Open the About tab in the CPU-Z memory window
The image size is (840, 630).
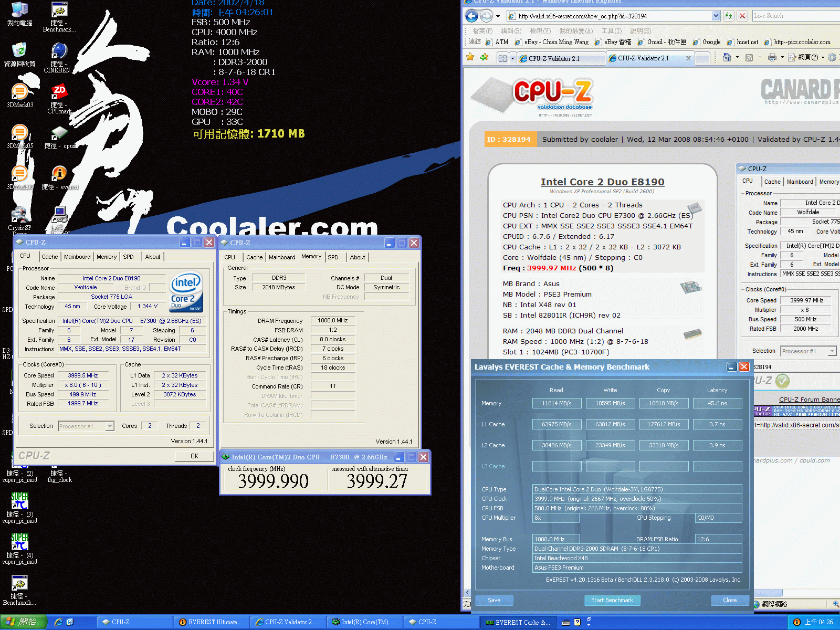pos(358,257)
